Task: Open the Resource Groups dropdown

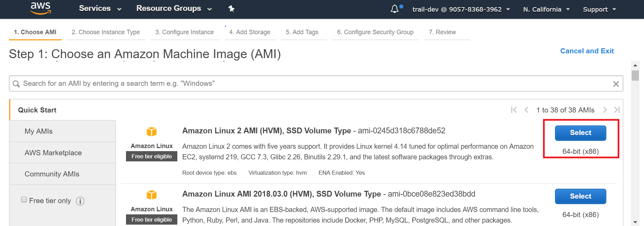Action: [x=174, y=9]
